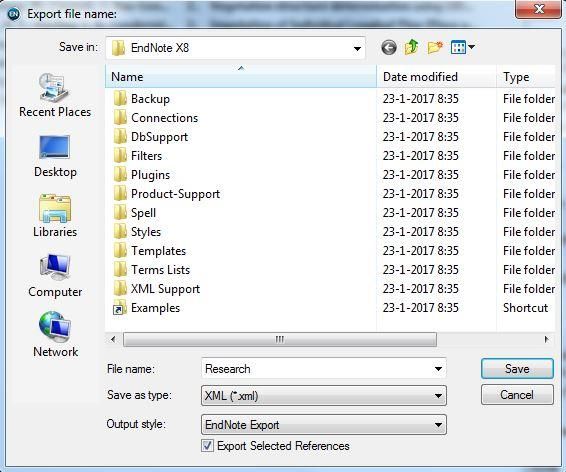The height and width of the screenshot is (472, 566).
Task: Toggle Export Selected References checkbox
Action: point(207,446)
